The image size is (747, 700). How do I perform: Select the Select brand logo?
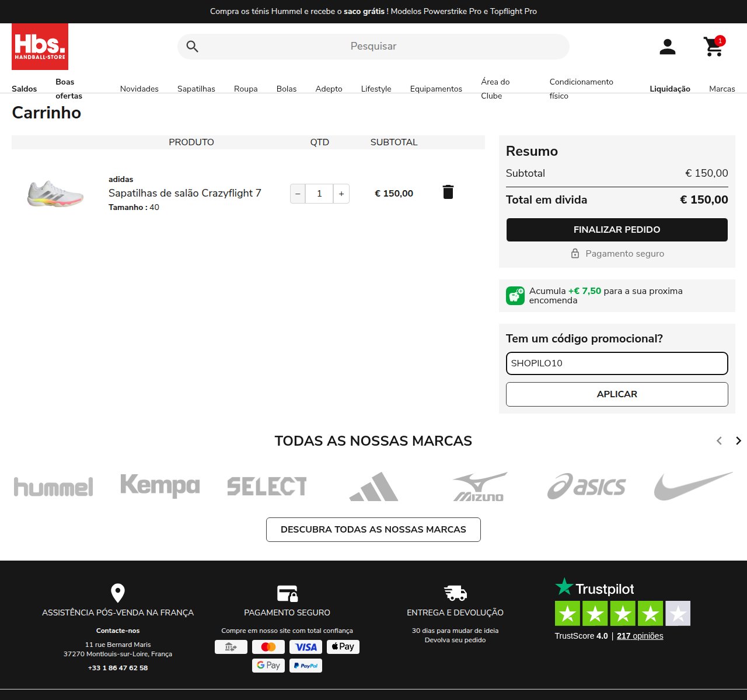tap(267, 487)
